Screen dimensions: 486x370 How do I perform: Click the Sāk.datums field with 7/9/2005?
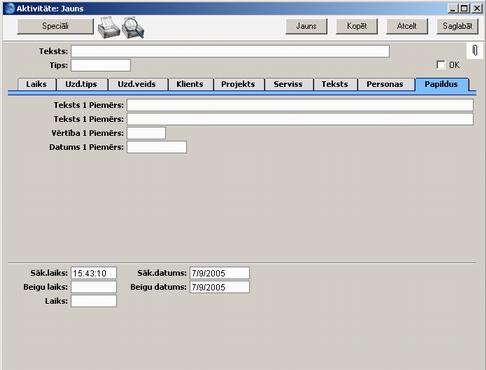point(220,273)
